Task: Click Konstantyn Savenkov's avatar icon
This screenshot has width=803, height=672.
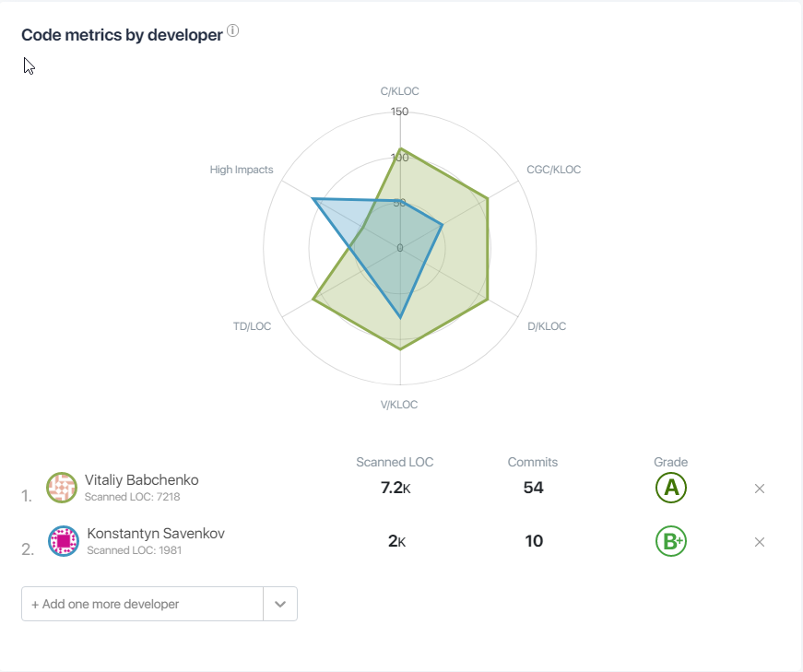Action: click(64, 541)
